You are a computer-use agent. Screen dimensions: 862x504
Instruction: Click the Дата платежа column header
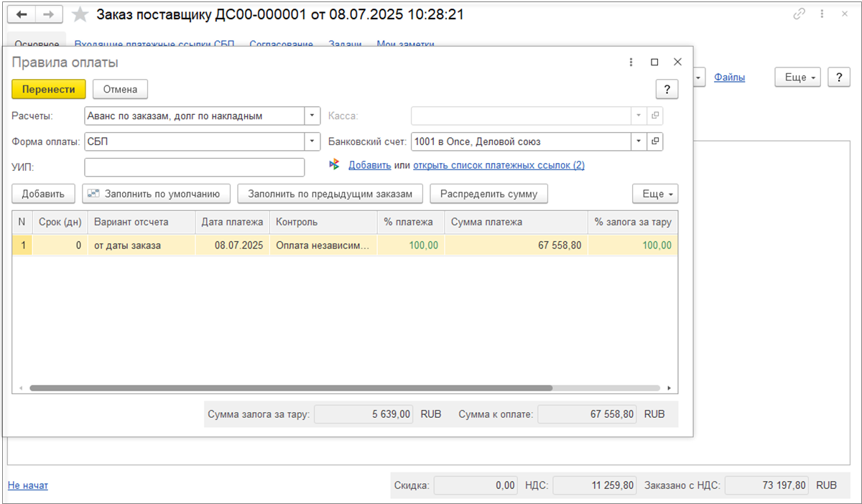click(x=232, y=222)
